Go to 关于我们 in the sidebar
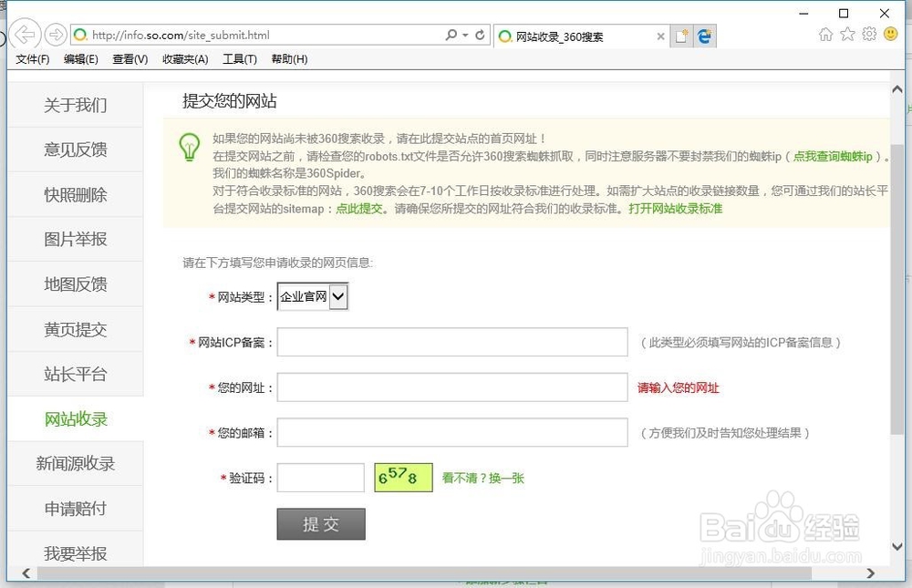The height and width of the screenshot is (588, 912). coord(76,105)
